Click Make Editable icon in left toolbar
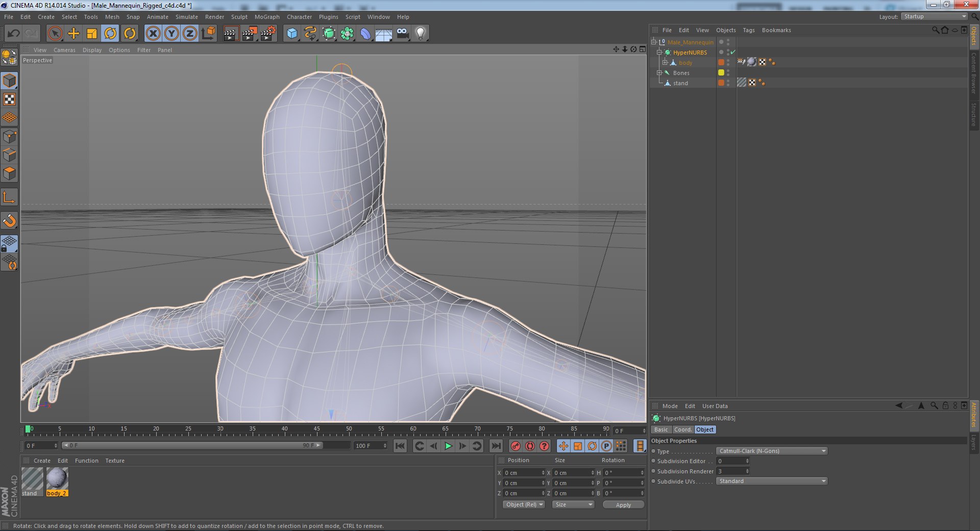980x531 pixels. pyautogui.click(x=9, y=57)
